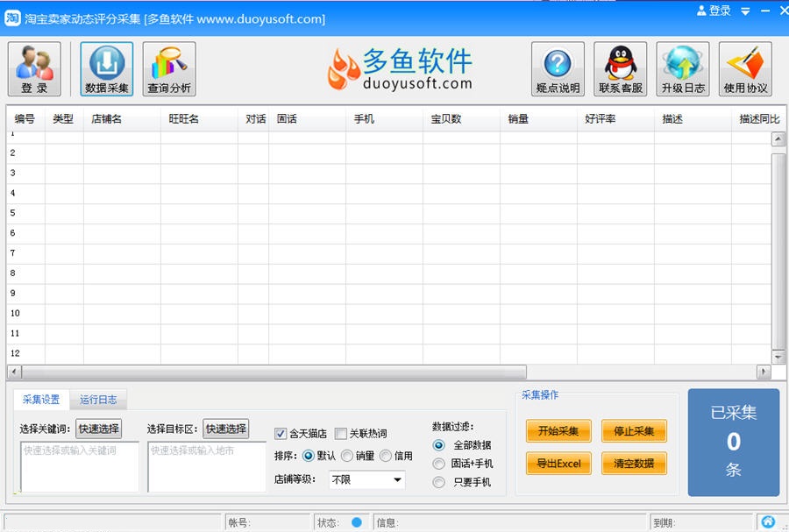
Task: Enable the 关联热词 checkbox
Action: [341, 434]
